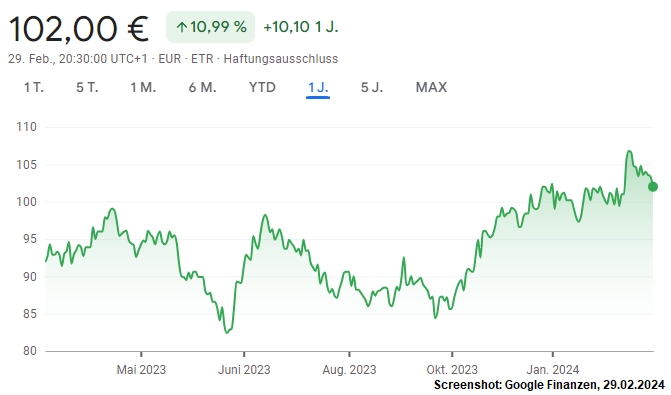Select the 1 T. time range tab
The height and width of the screenshot is (395, 671).
tap(34, 87)
